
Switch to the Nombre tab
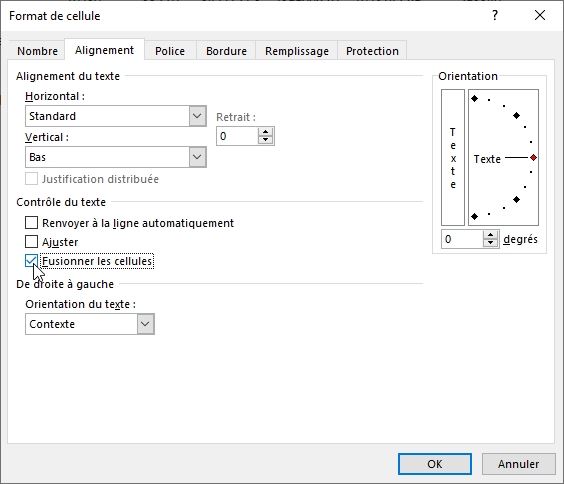coord(37,51)
